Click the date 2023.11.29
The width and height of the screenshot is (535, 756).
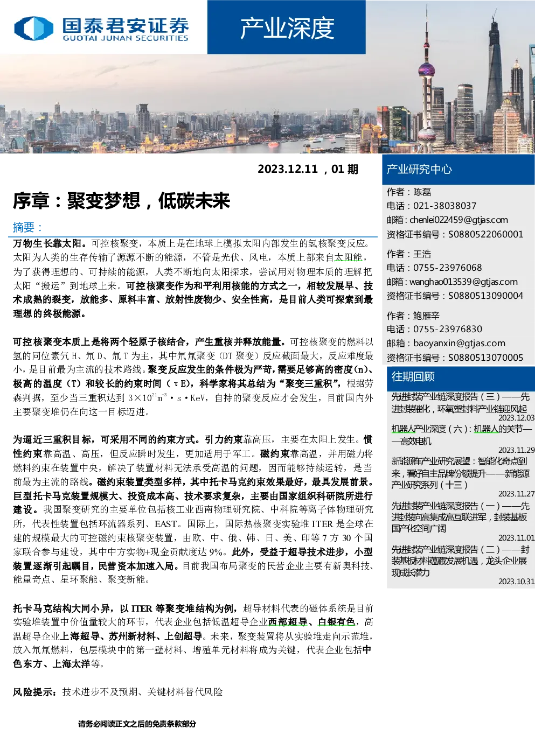click(x=516, y=450)
